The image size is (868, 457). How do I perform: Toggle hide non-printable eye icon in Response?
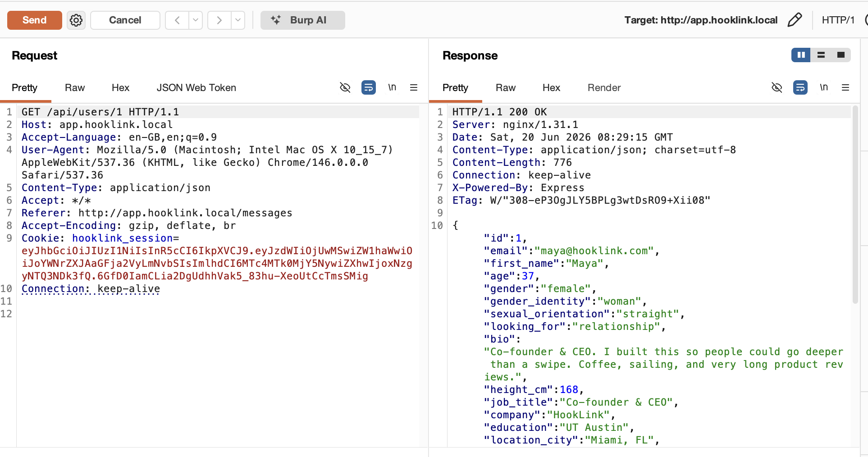[x=777, y=87]
